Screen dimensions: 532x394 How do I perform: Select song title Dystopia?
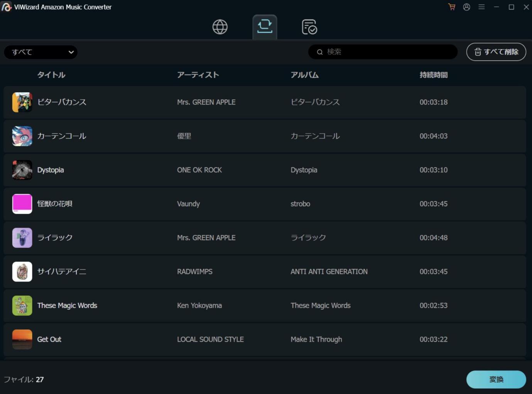click(51, 170)
